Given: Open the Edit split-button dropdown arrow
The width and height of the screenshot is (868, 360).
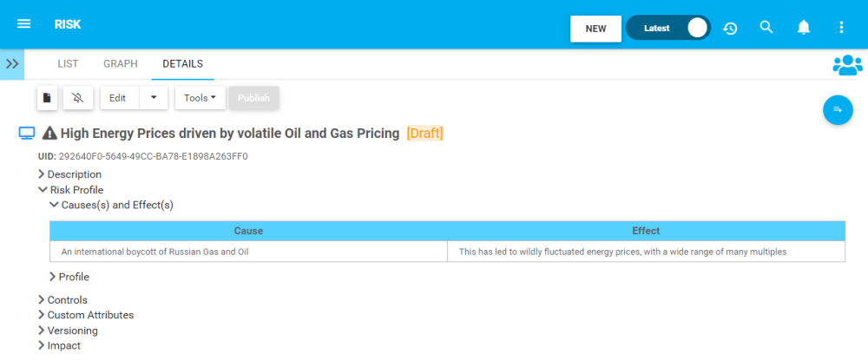Looking at the screenshot, I should tap(154, 98).
